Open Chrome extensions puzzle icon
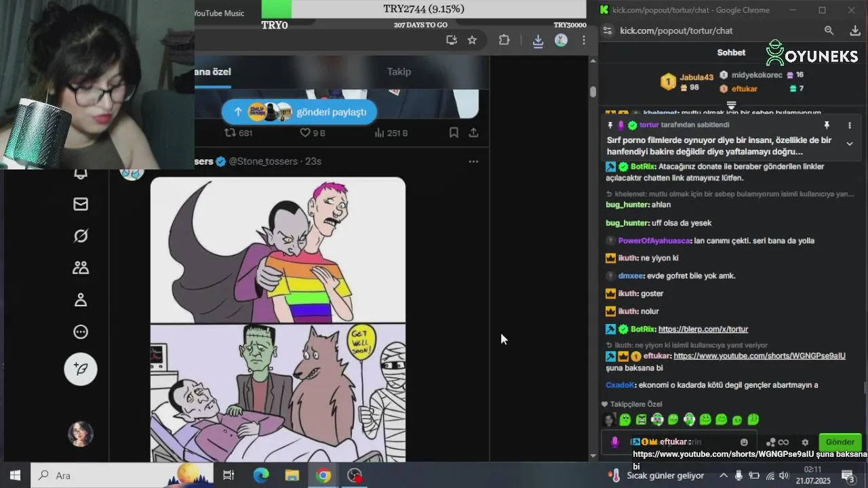This screenshot has width=868, height=488. 504,40
